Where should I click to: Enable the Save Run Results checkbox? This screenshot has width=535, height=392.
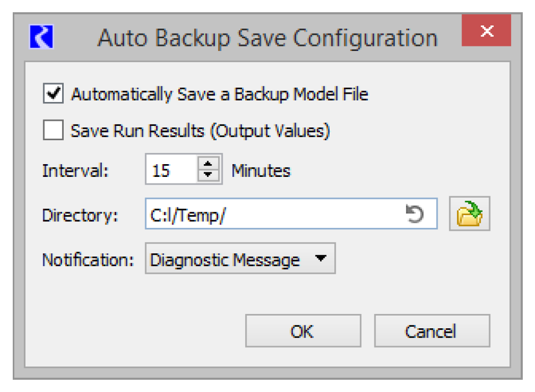[53, 130]
